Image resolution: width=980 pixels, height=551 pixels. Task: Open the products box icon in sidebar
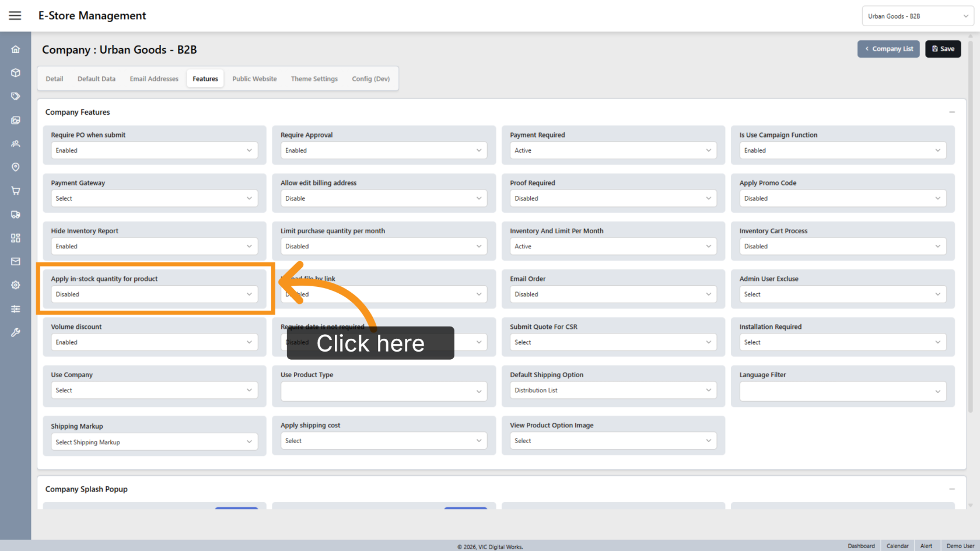pos(16,73)
